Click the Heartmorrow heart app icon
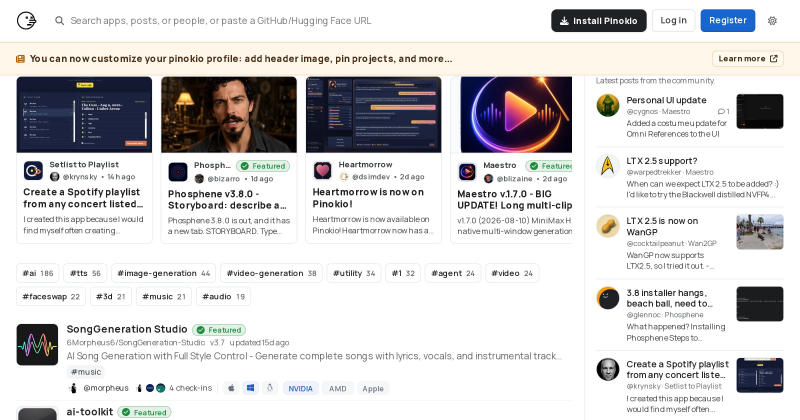The width and height of the screenshot is (800, 420). [322, 170]
